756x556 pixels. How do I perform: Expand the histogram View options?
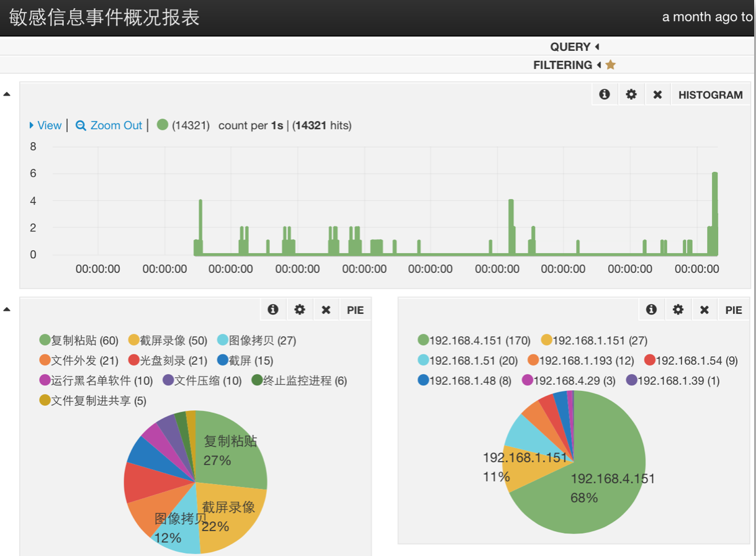tap(45, 125)
